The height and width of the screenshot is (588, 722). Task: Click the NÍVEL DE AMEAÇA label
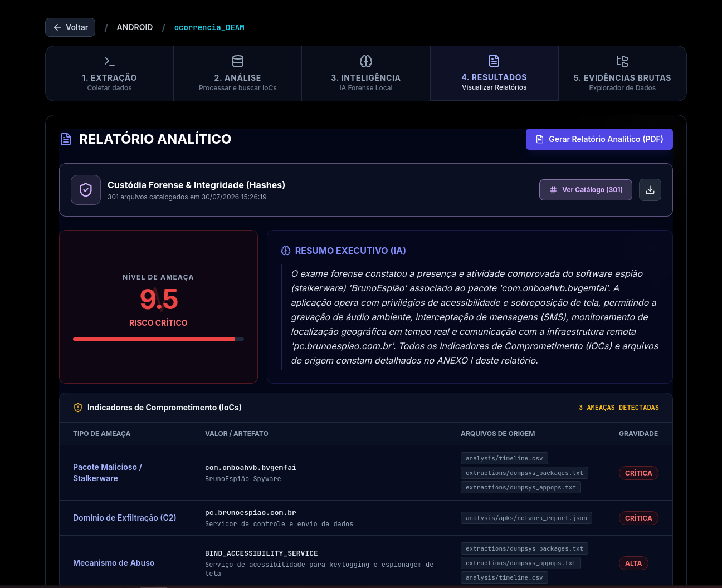[158, 277]
